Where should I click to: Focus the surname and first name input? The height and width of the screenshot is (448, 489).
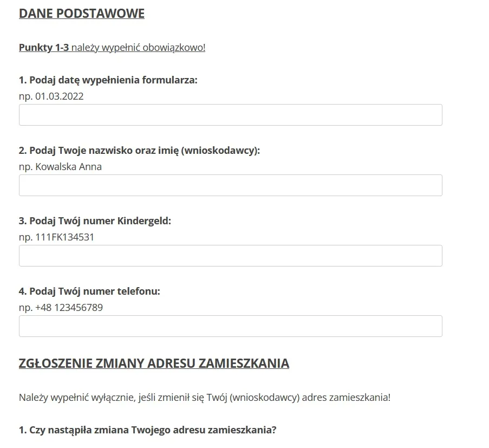(230, 185)
